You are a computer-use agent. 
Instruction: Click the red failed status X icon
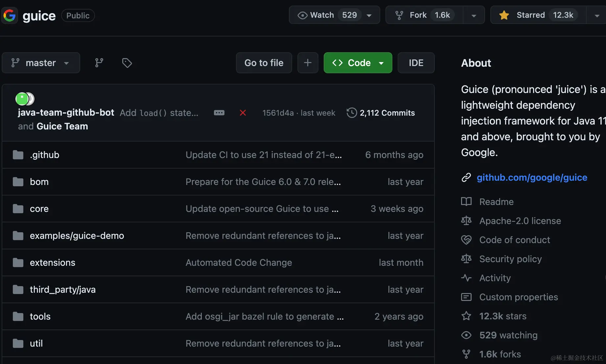pyautogui.click(x=243, y=113)
